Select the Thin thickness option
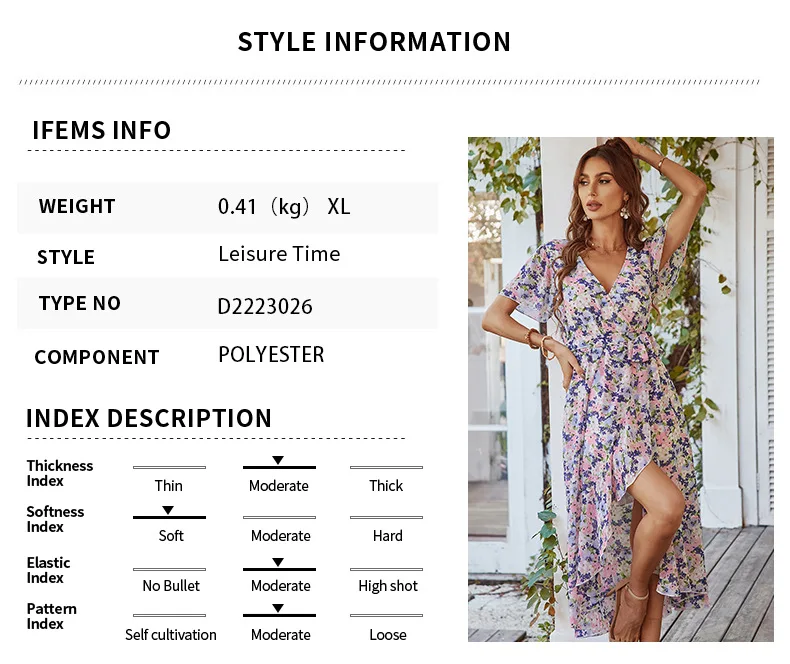 (x=169, y=486)
